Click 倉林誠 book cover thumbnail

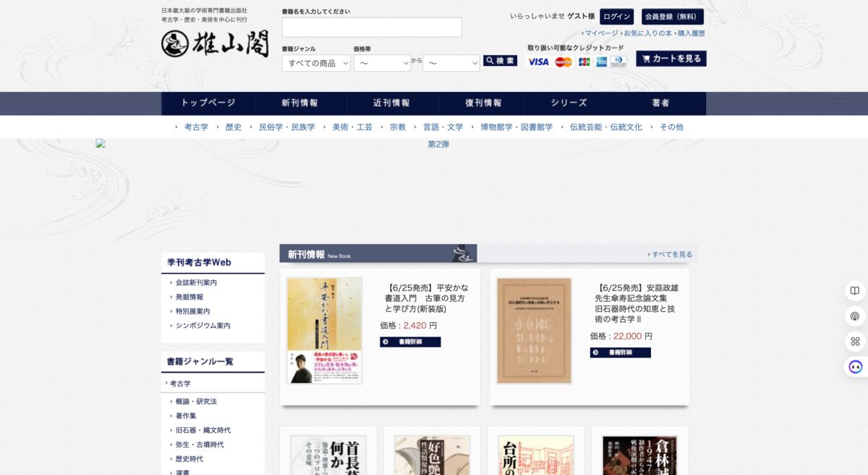click(x=640, y=455)
